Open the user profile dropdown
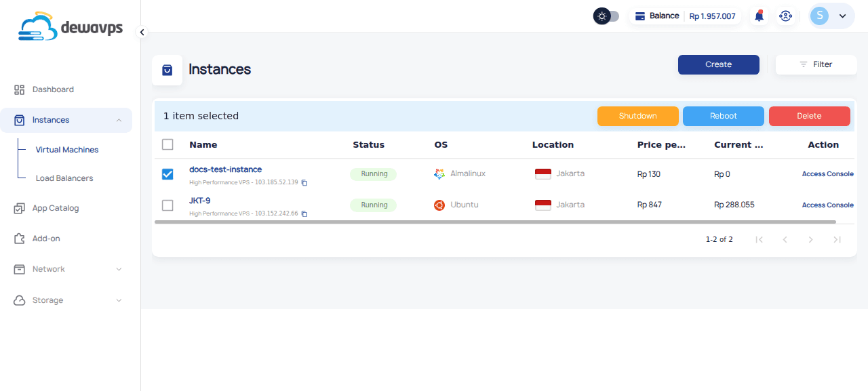Image resolution: width=868 pixels, height=391 pixels. tap(831, 16)
